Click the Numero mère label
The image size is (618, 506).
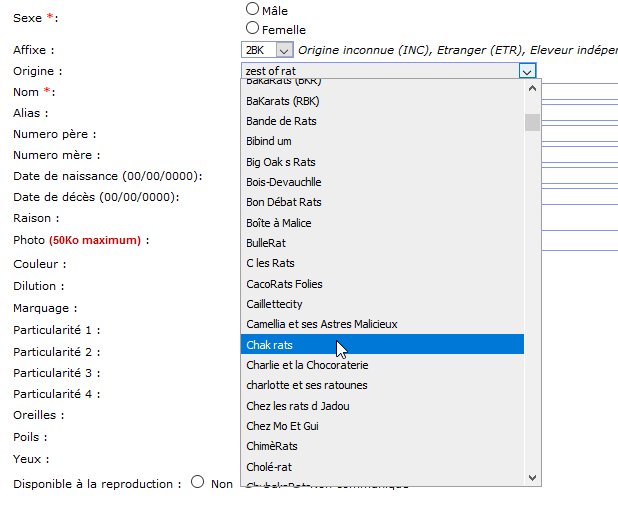point(57,155)
